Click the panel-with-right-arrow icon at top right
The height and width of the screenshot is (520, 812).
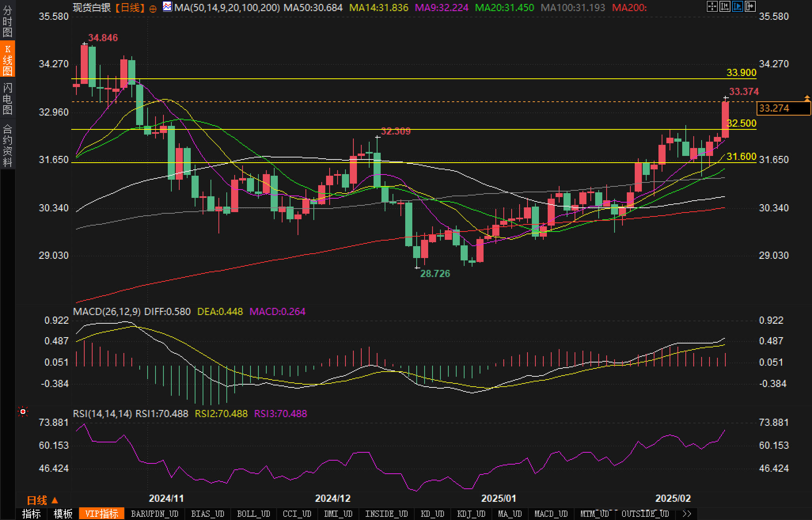click(750, 6)
